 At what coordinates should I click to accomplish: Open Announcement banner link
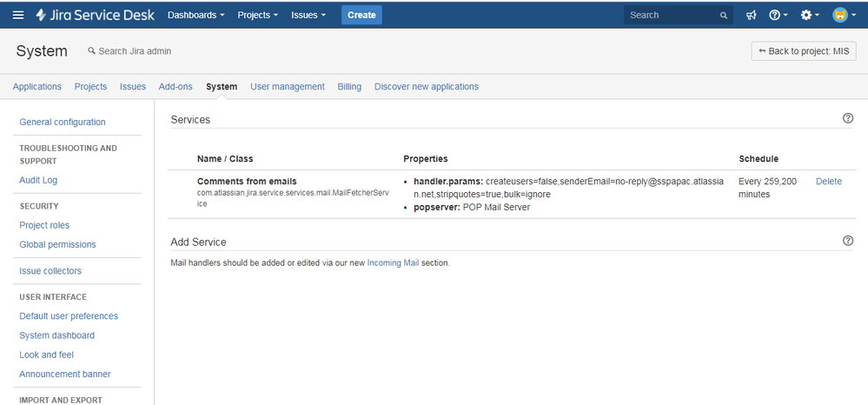point(65,374)
